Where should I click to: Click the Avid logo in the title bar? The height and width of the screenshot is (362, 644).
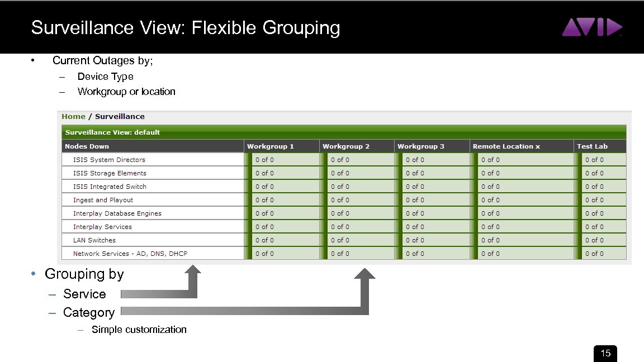pyautogui.click(x=593, y=26)
